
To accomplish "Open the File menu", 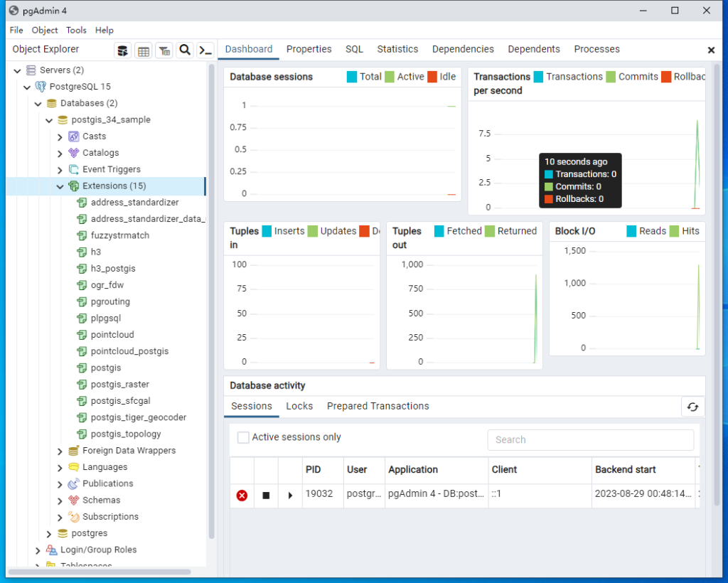I will click(16, 30).
